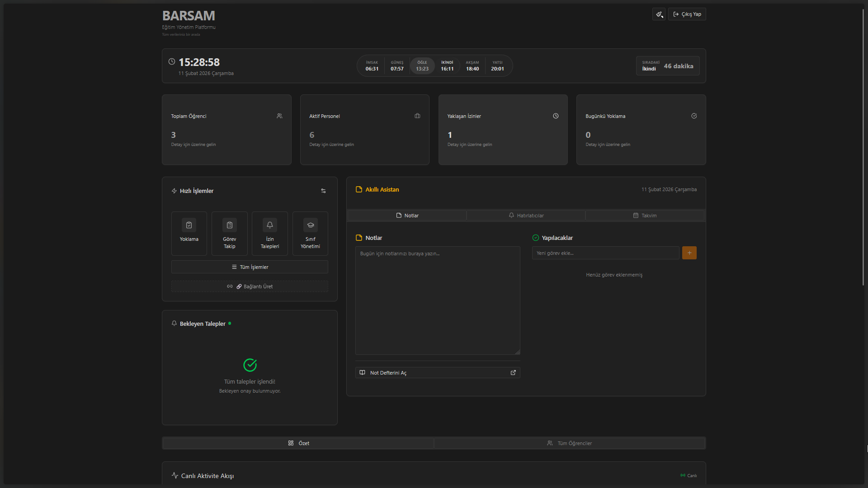
Task: Click the İkindi prayer time pill
Action: 447,66
